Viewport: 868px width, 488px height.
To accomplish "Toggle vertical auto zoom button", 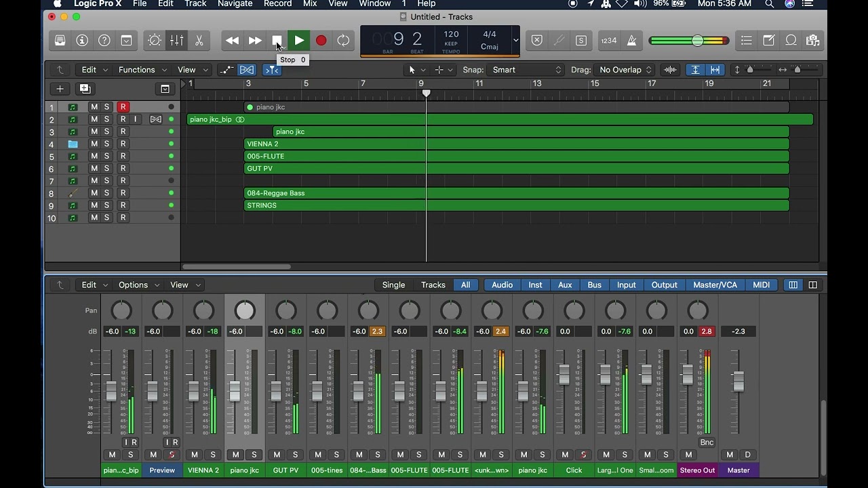I will pos(695,70).
